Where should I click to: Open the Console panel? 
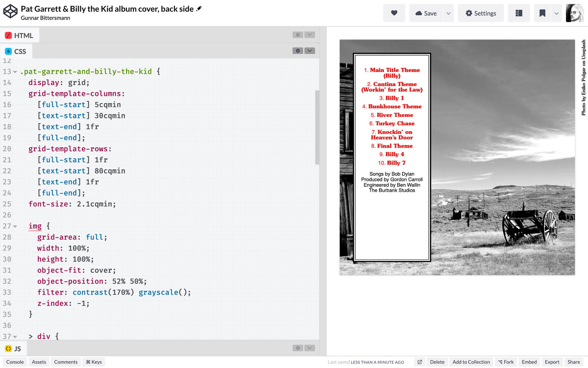pyautogui.click(x=15, y=362)
